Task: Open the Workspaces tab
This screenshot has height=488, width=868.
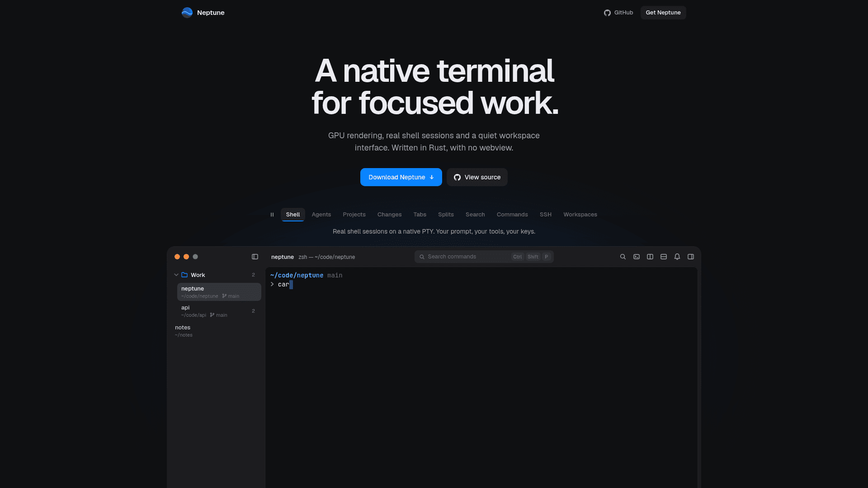Action: tap(580, 215)
